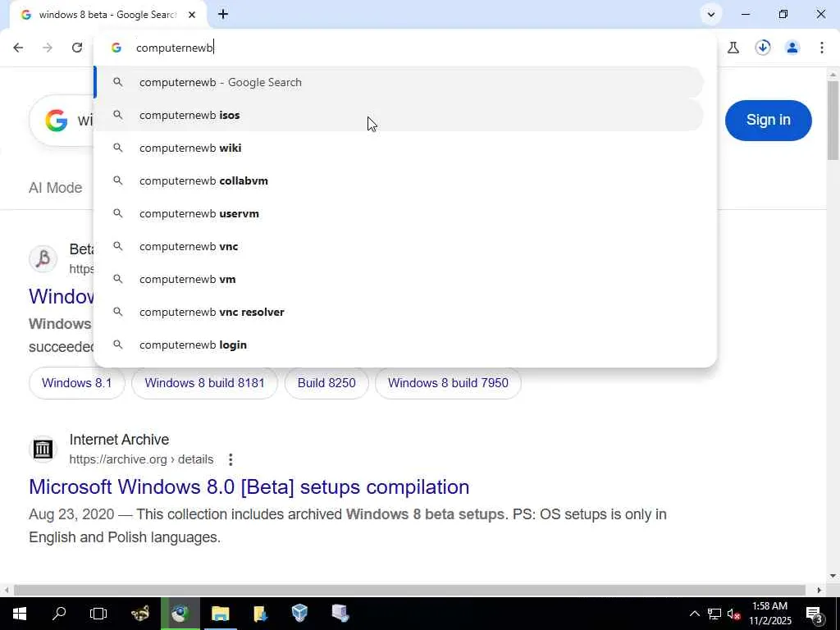
Task: Open the computer monitor taskbar icon
Action: pyautogui.click(x=340, y=614)
